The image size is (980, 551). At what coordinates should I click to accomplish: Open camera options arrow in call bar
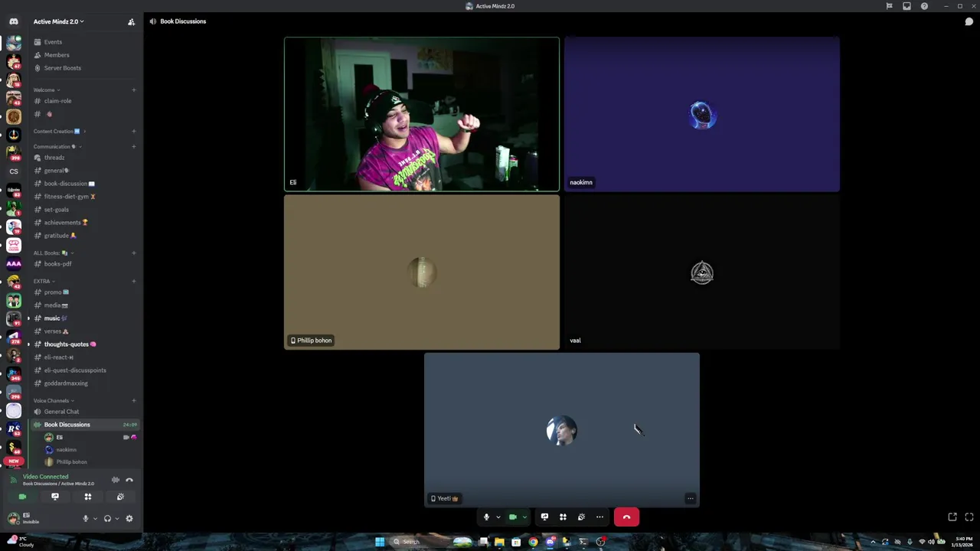(x=524, y=517)
